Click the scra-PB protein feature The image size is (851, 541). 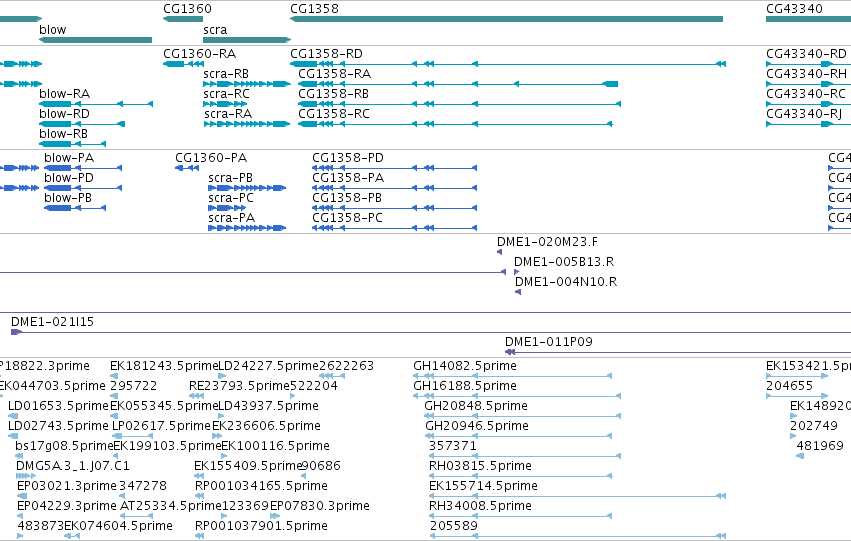[x=247, y=188]
